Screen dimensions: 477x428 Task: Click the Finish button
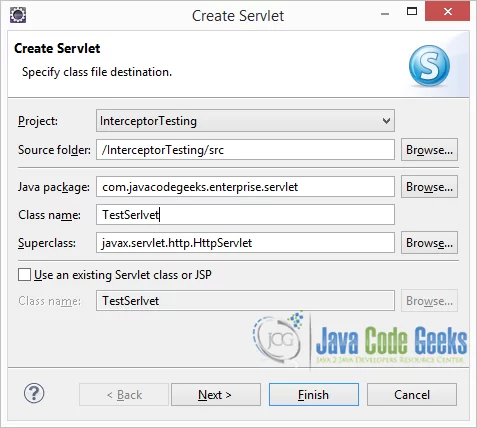(314, 395)
